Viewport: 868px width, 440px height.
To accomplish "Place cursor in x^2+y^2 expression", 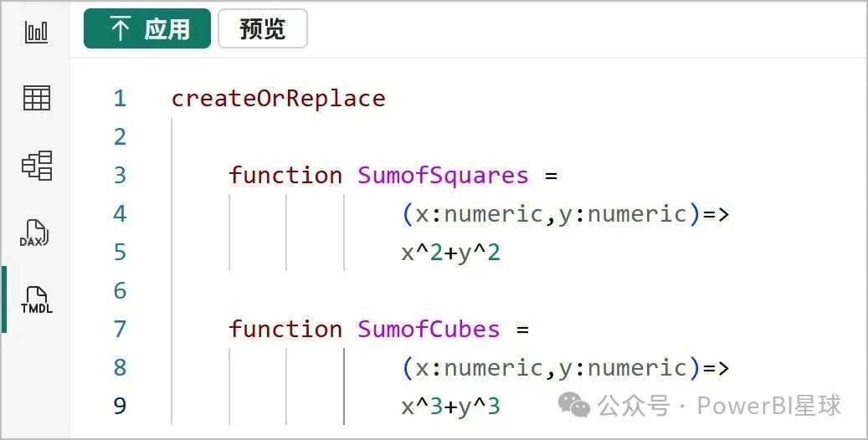I will tap(450, 253).
